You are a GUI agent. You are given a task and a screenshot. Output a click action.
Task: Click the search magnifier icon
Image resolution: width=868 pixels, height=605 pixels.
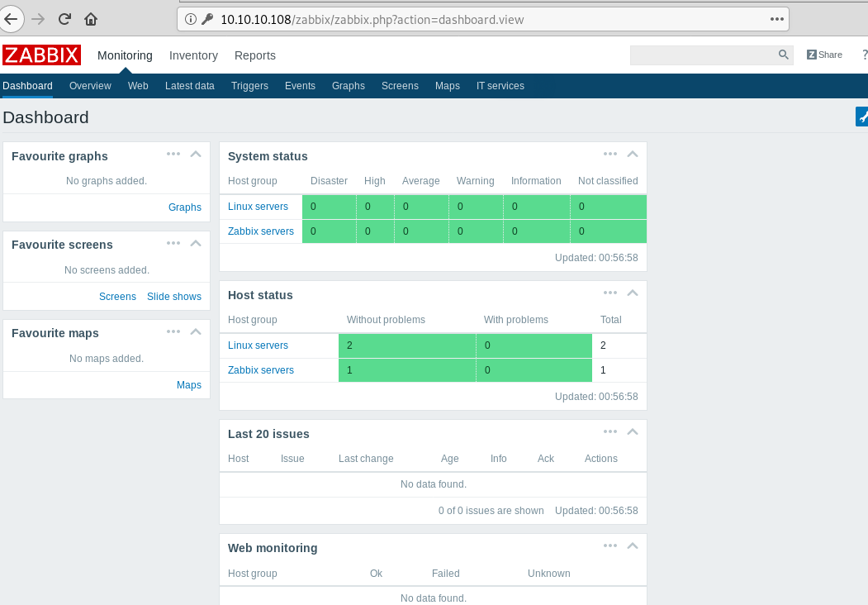pos(783,55)
